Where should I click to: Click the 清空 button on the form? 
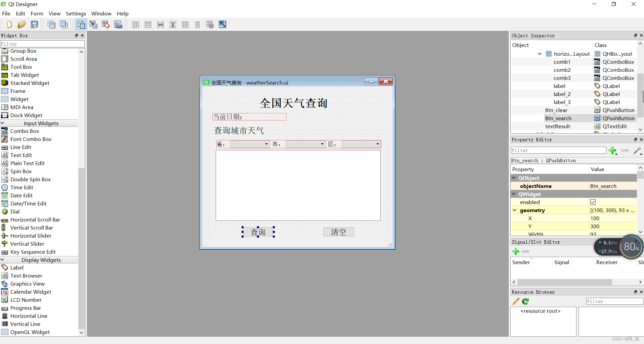click(x=339, y=232)
